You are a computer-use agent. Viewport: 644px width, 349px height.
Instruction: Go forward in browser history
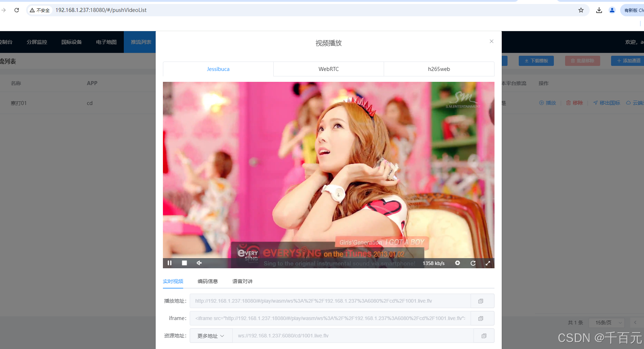pyautogui.click(x=4, y=10)
